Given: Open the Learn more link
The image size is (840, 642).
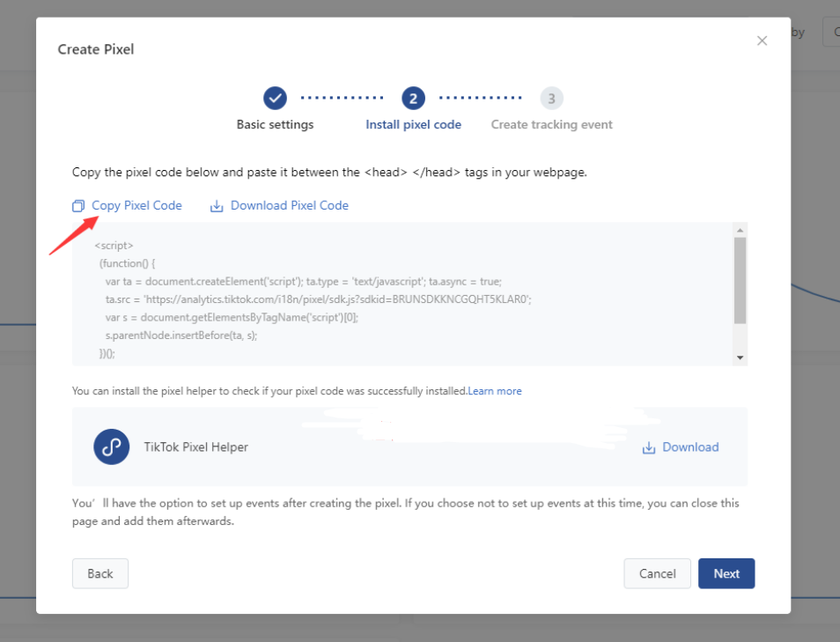Looking at the screenshot, I should pos(495,391).
